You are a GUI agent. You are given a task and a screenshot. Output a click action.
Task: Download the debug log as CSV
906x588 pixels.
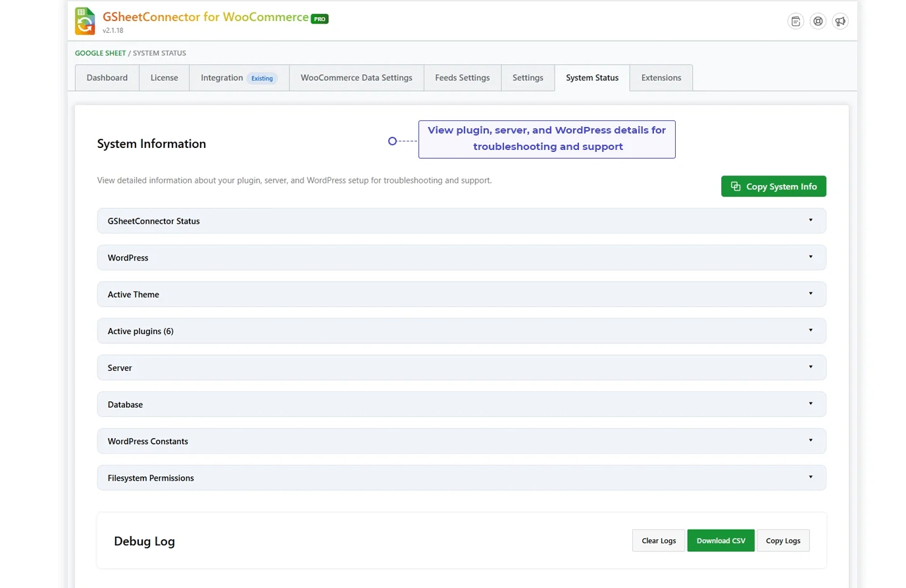[x=721, y=541]
